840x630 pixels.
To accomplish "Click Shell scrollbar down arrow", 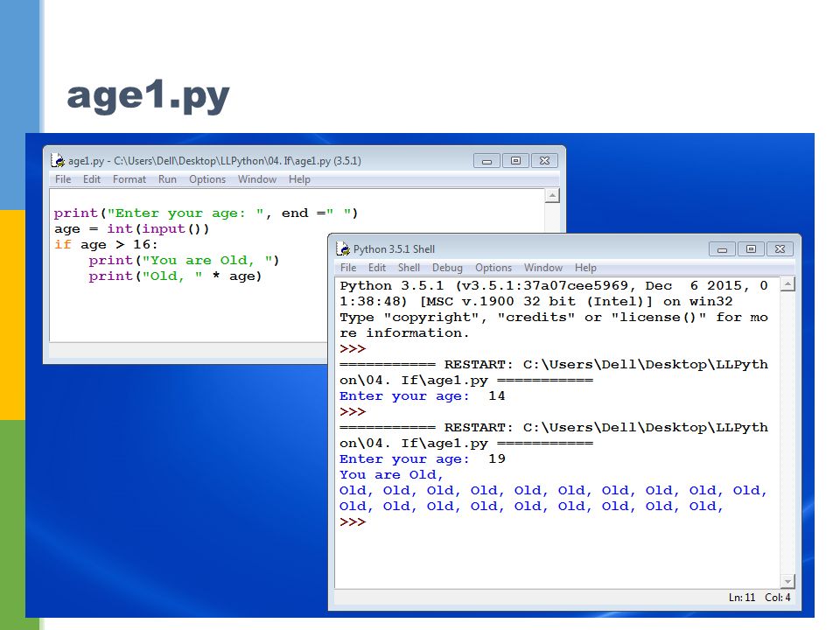I will 787,581.
